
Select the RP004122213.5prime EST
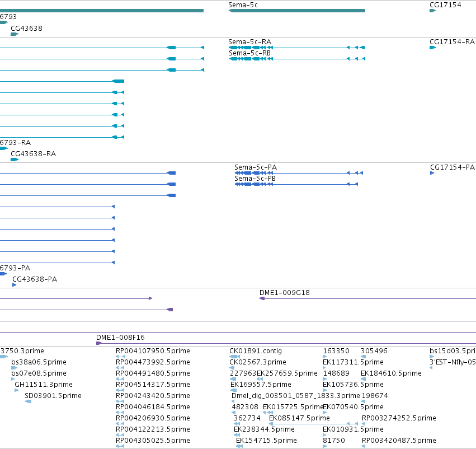pyautogui.click(x=153, y=429)
